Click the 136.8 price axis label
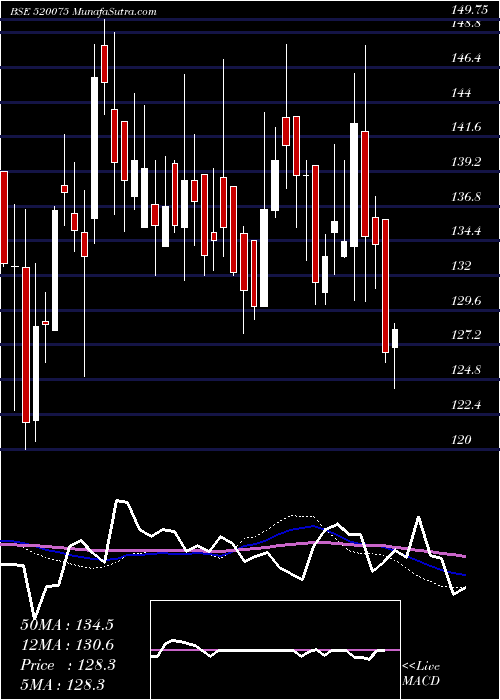 click(467, 196)
